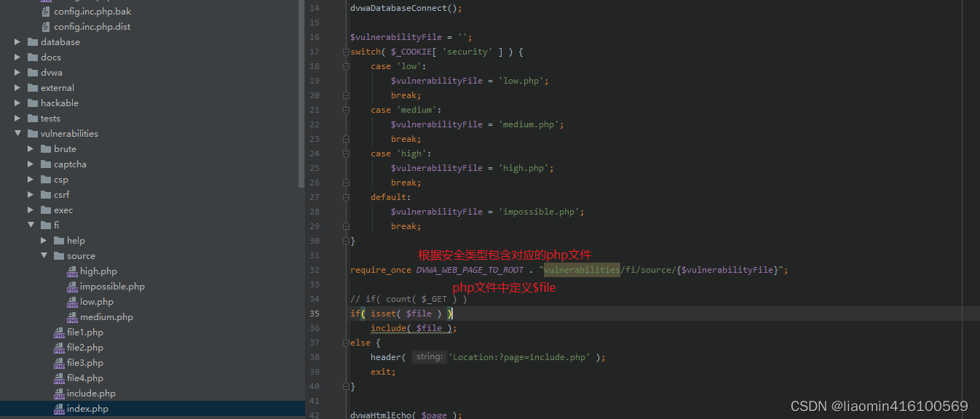
Task: Click the vulnerabilities folder icon
Action: click(x=33, y=134)
